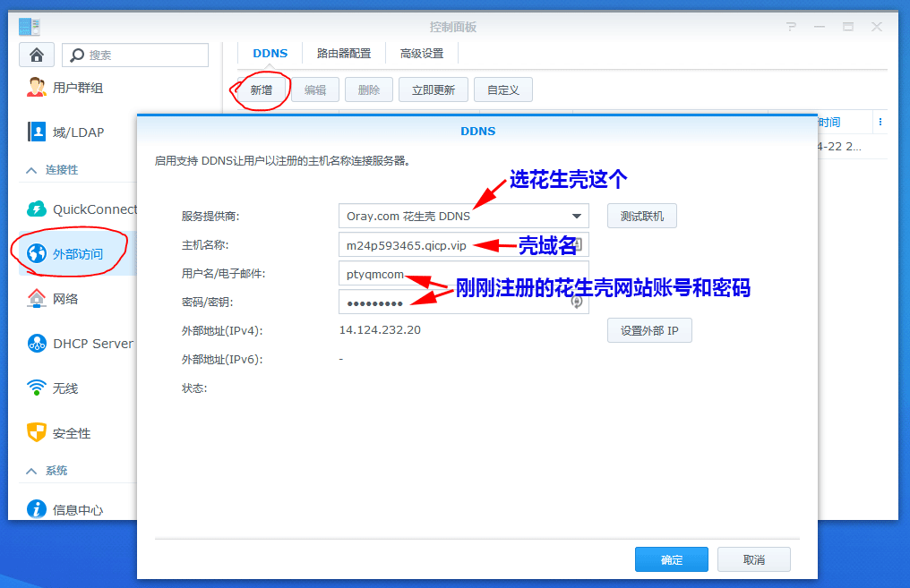Select the 用户群组 sidebar label
The image size is (910, 588).
[x=78, y=88]
